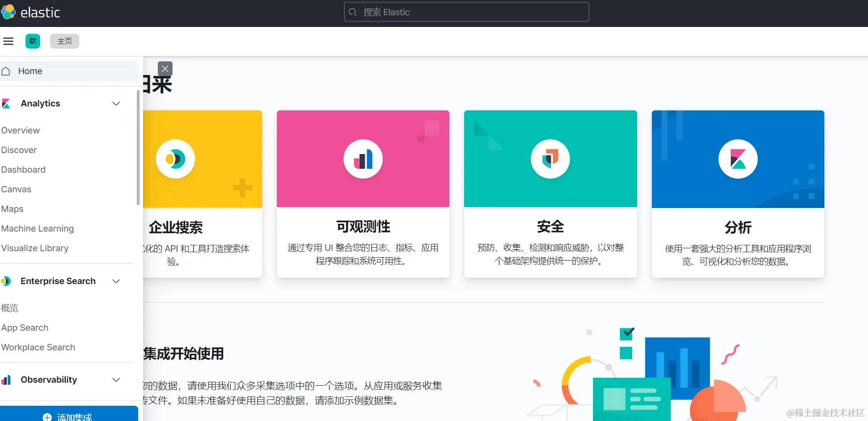The height and width of the screenshot is (421, 868).
Task: Open Maps
Action: point(12,209)
